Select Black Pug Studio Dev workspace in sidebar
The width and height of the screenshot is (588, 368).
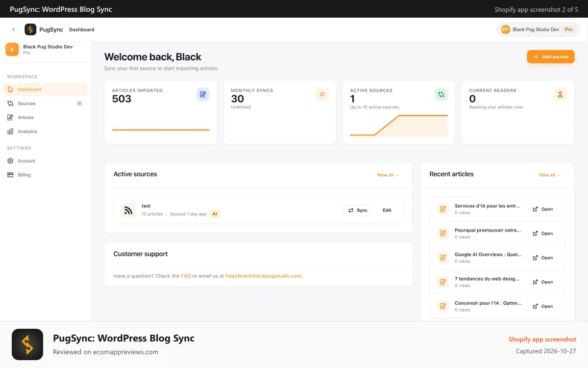45,50
